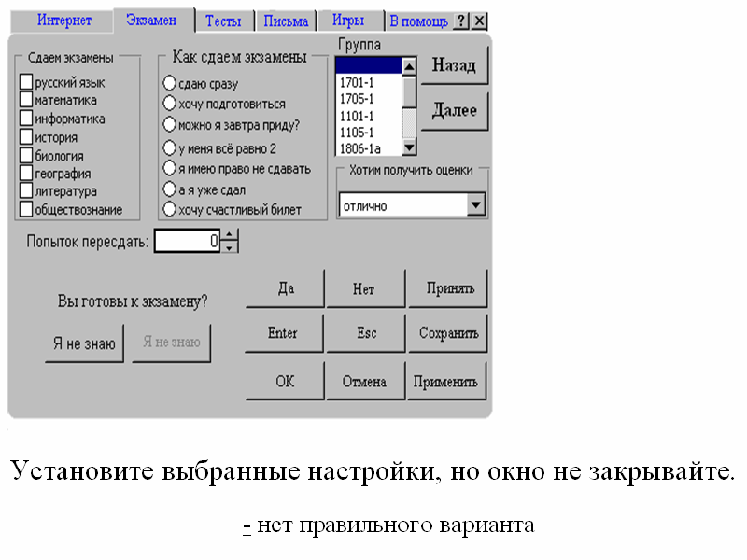Click the Группа list scrollbar thumb
This screenshot has width=747, height=560.
tap(409, 91)
